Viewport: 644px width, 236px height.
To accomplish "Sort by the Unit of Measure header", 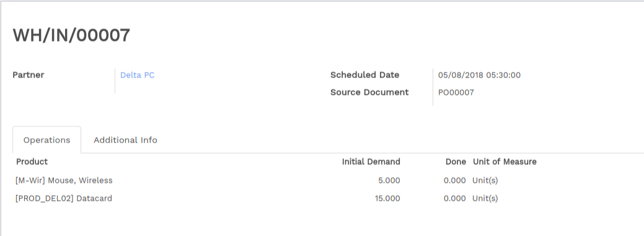I will (505, 162).
